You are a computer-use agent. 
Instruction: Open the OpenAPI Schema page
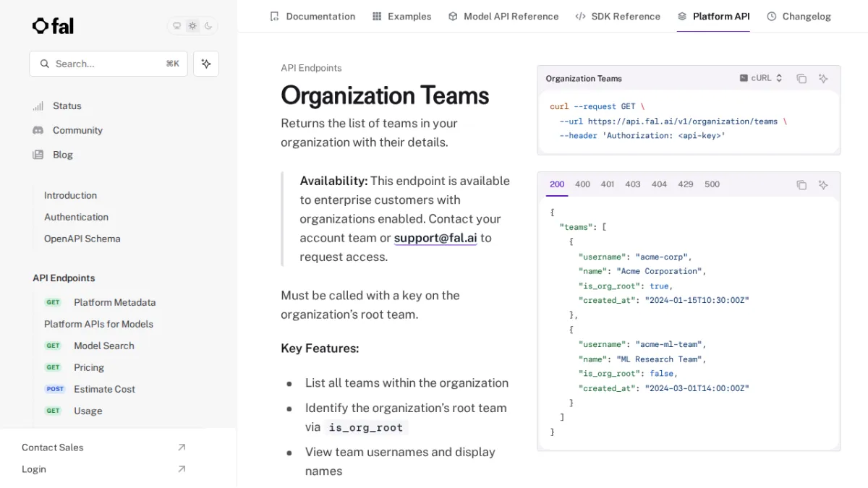tap(82, 239)
